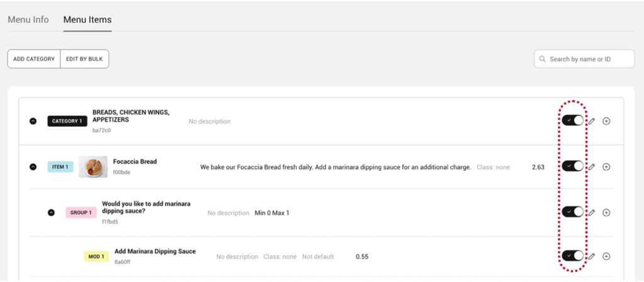Switch to the Menu Info tab
The height and width of the screenshot is (282, 644).
click(28, 20)
